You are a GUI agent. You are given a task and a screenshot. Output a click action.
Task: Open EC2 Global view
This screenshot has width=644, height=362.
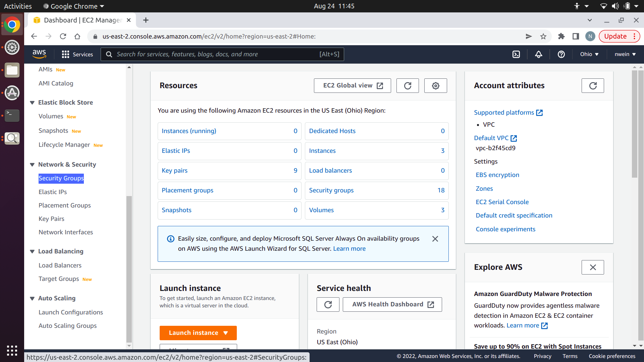click(x=352, y=86)
